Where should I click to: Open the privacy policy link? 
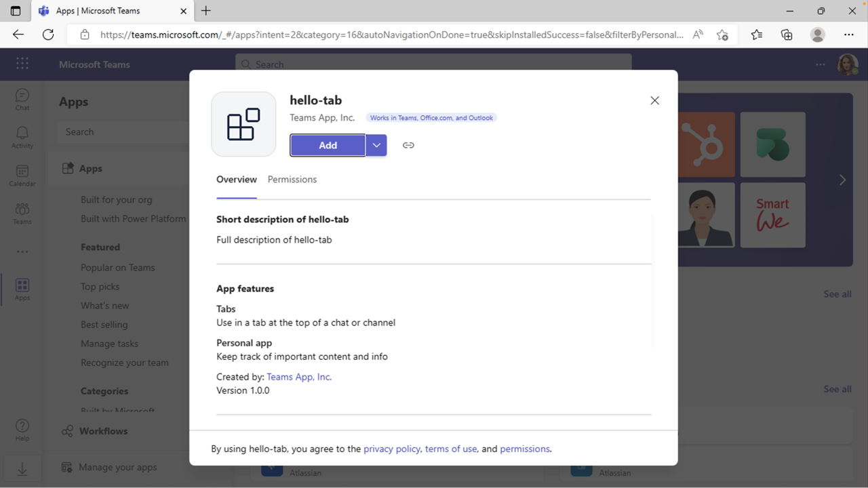pyautogui.click(x=392, y=449)
